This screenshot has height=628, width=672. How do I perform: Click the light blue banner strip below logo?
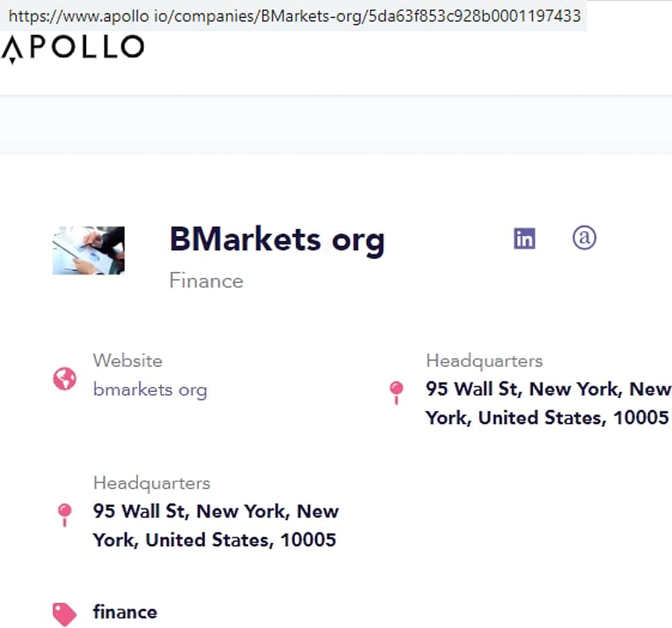tap(336, 124)
